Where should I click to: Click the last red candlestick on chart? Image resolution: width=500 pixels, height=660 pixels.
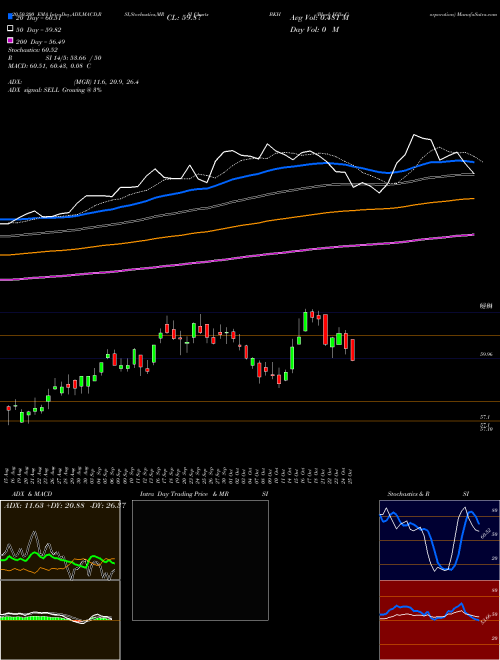point(353,349)
